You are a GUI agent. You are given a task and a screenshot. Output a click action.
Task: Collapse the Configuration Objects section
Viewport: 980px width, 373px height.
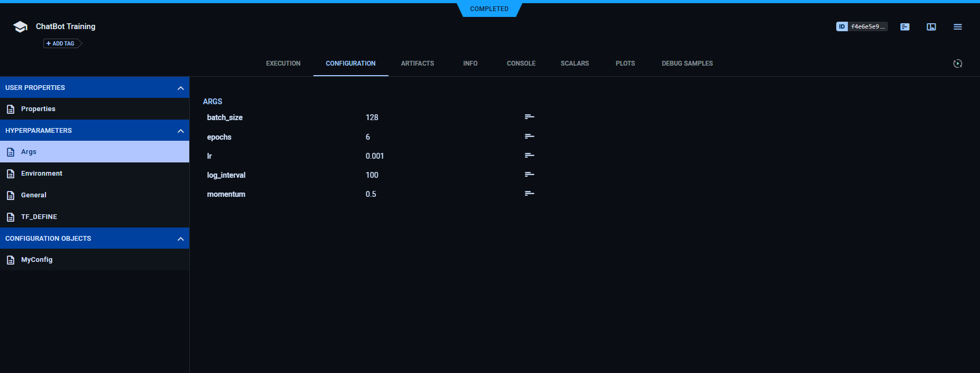pos(181,239)
